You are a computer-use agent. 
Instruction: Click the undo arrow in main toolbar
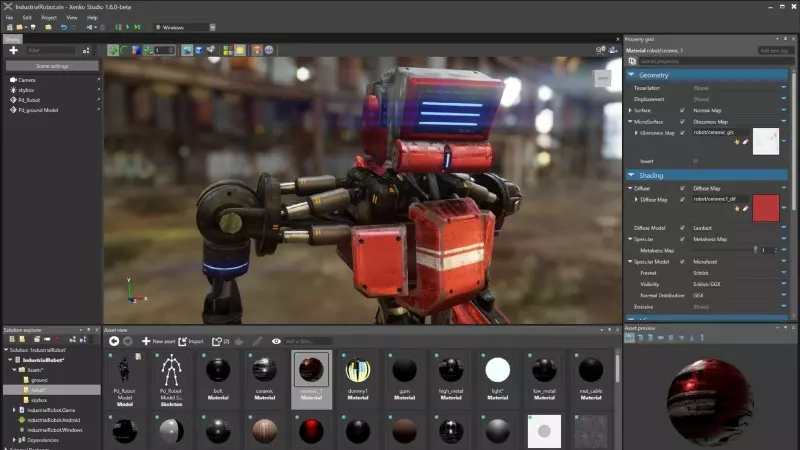pos(64,27)
